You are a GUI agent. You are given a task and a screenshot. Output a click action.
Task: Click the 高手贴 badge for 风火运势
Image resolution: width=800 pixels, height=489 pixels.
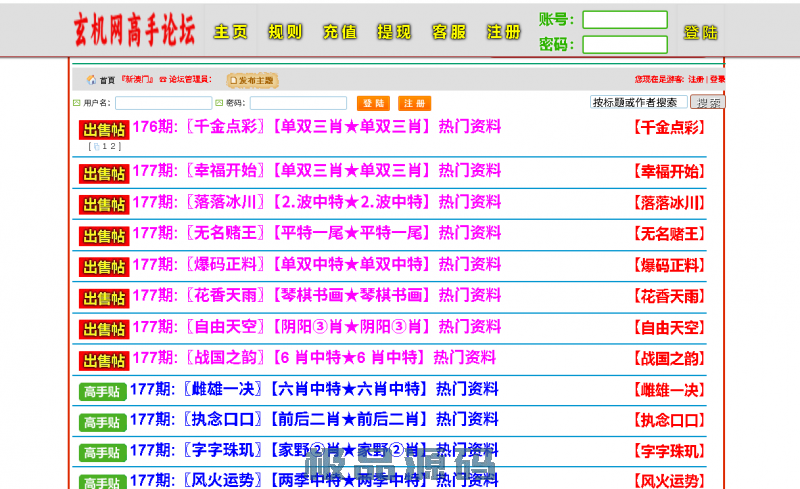[103, 482]
